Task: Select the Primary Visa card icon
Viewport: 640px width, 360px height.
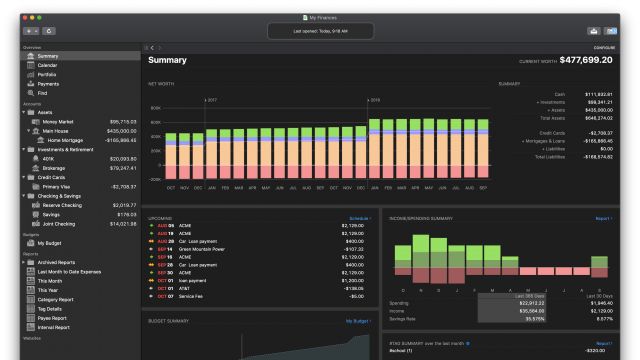Action: 36,187
